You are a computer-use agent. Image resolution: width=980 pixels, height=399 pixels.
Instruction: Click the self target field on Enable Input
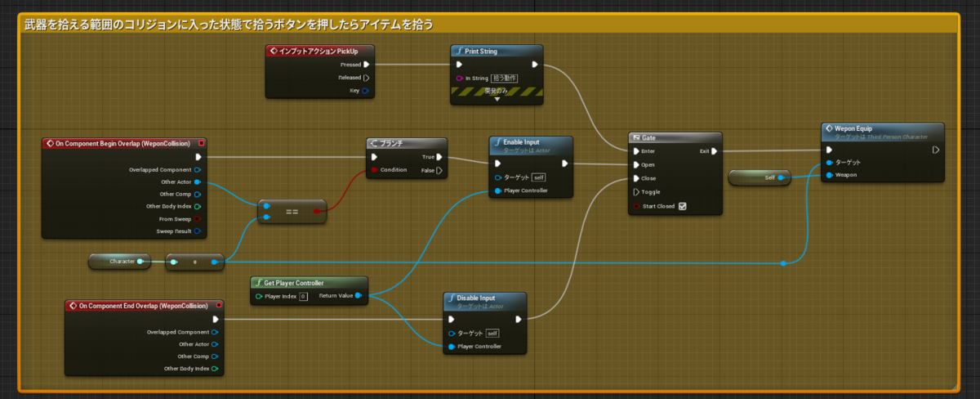pyautogui.click(x=539, y=177)
